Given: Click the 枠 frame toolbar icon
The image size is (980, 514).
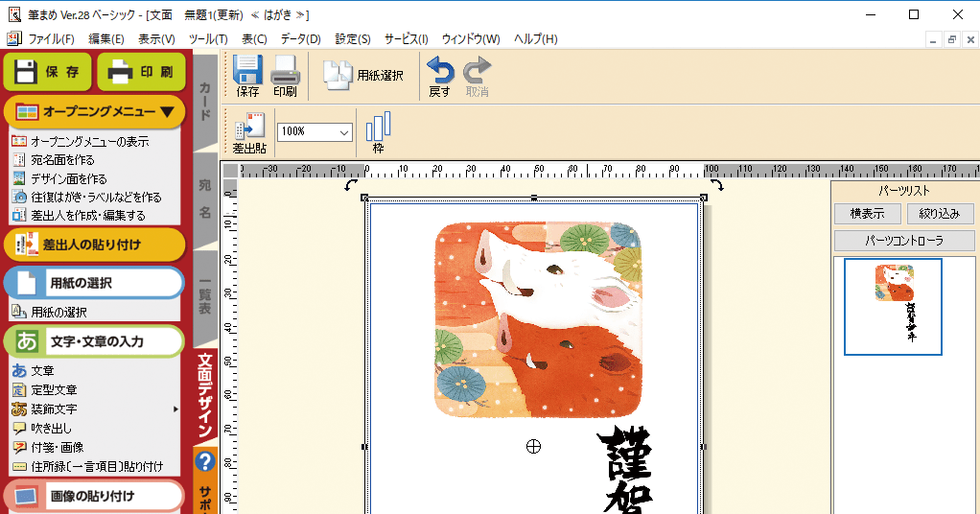Looking at the screenshot, I should point(378,132).
